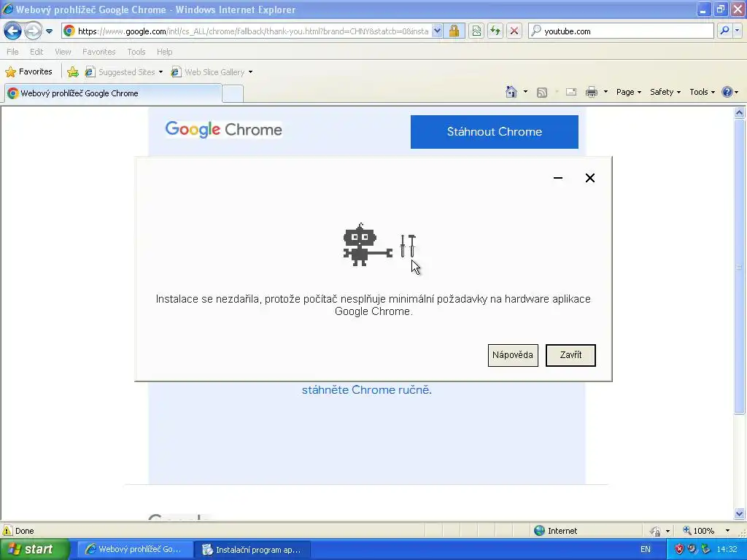Click the scrollbar up arrow
This screenshot has width=747, height=560.
coord(739,113)
